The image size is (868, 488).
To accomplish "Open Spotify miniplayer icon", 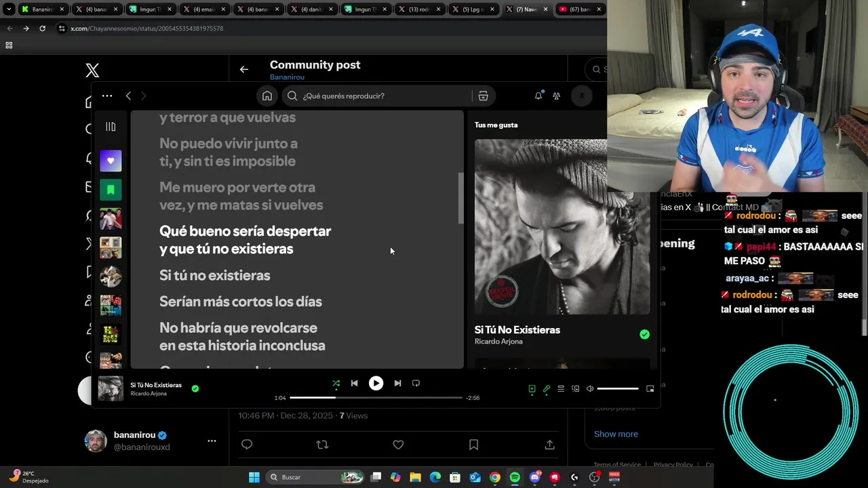I will click(x=650, y=389).
